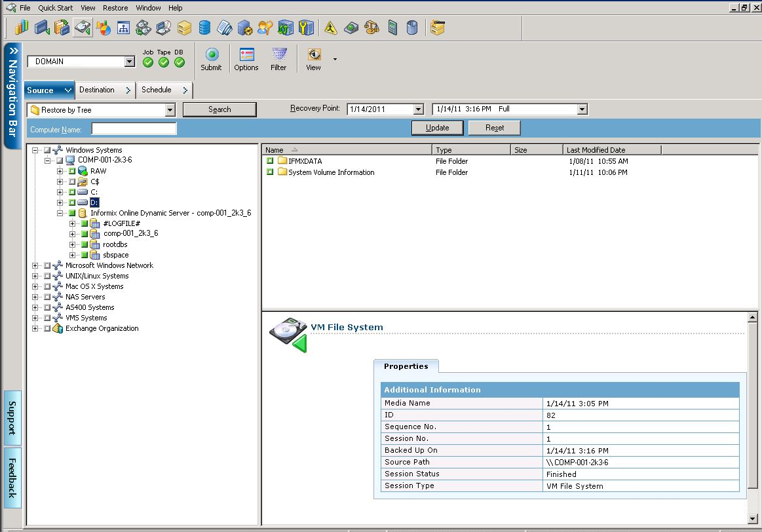This screenshot has height=532, width=762.
Task: Toggle the checkbox beside UNIX/Linux Systems
Action: [x=47, y=276]
